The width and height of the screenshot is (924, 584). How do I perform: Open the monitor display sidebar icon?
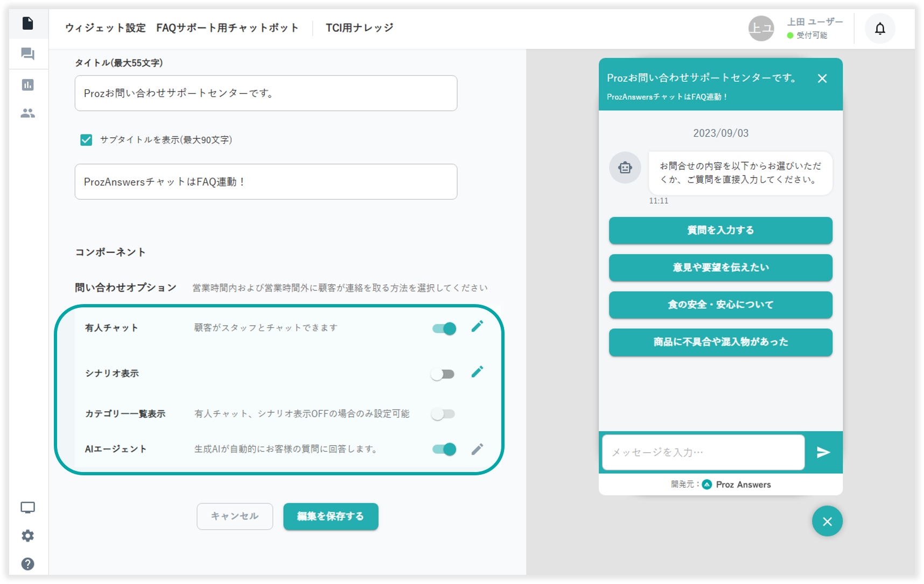(27, 507)
